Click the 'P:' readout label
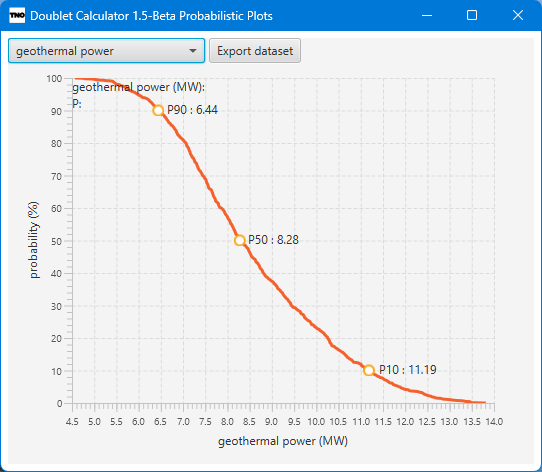Image resolution: width=542 pixels, height=472 pixels. [77, 103]
